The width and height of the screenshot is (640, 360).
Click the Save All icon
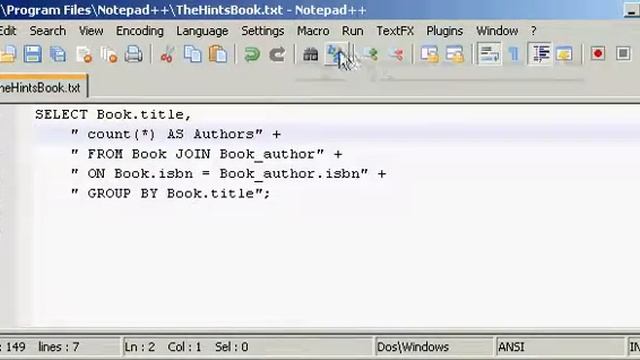(58, 54)
